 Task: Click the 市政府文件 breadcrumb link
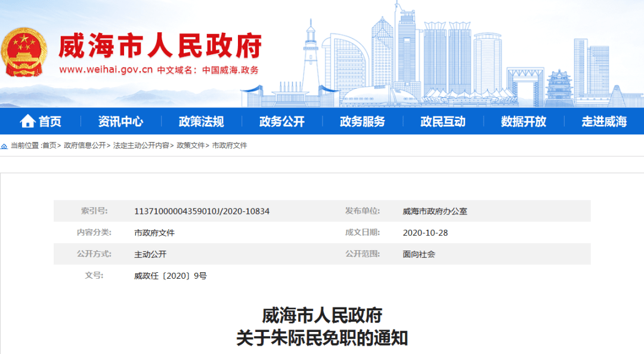pyautogui.click(x=230, y=146)
